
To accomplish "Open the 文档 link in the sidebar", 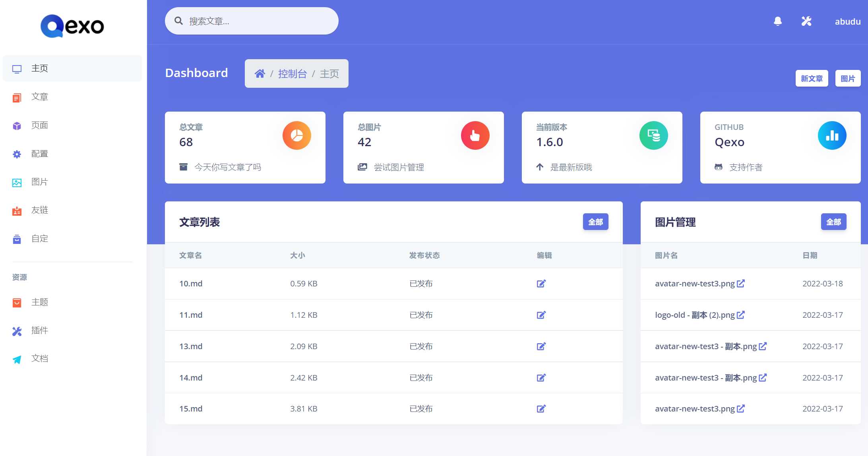I will point(40,358).
